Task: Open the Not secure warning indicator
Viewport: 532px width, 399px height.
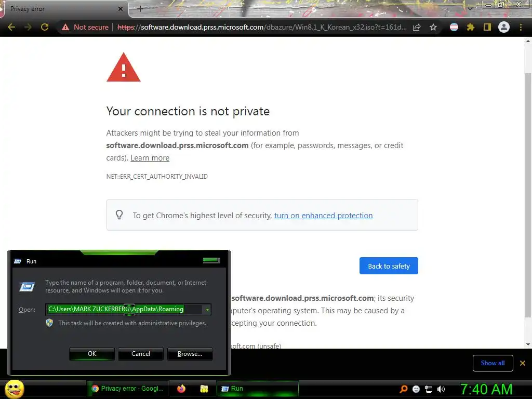Action: click(x=85, y=27)
